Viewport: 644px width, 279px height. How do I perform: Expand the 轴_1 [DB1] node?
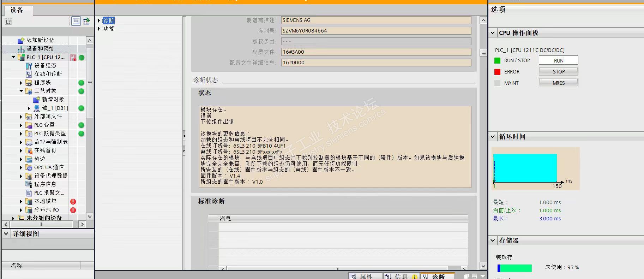point(29,108)
